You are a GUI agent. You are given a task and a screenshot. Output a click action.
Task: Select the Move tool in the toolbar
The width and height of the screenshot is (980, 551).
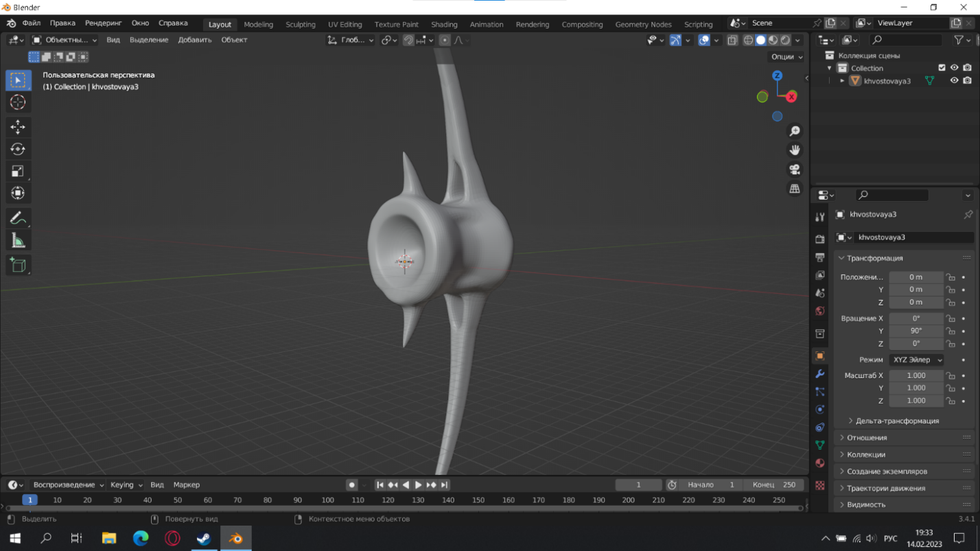click(18, 126)
